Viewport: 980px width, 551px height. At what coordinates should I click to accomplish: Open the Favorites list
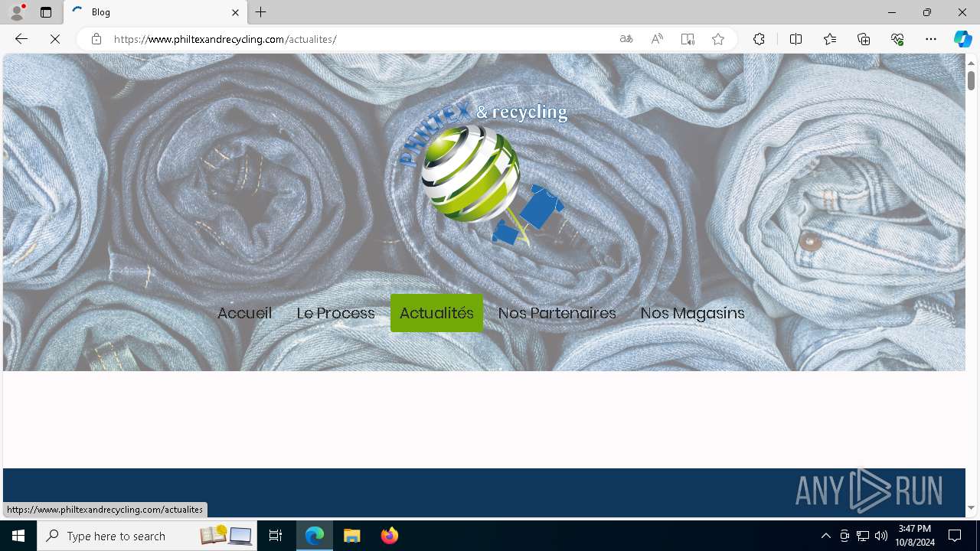(830, 39)
